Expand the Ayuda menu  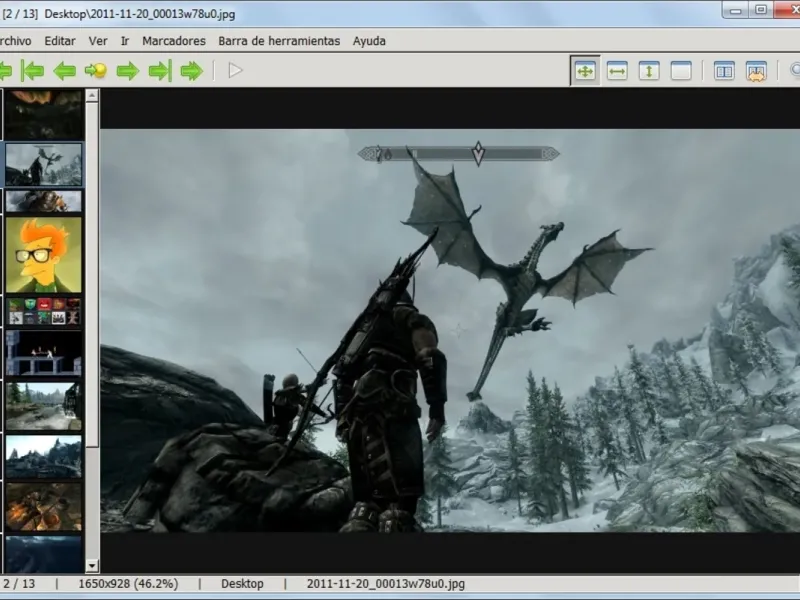click(x=369, y=41)
